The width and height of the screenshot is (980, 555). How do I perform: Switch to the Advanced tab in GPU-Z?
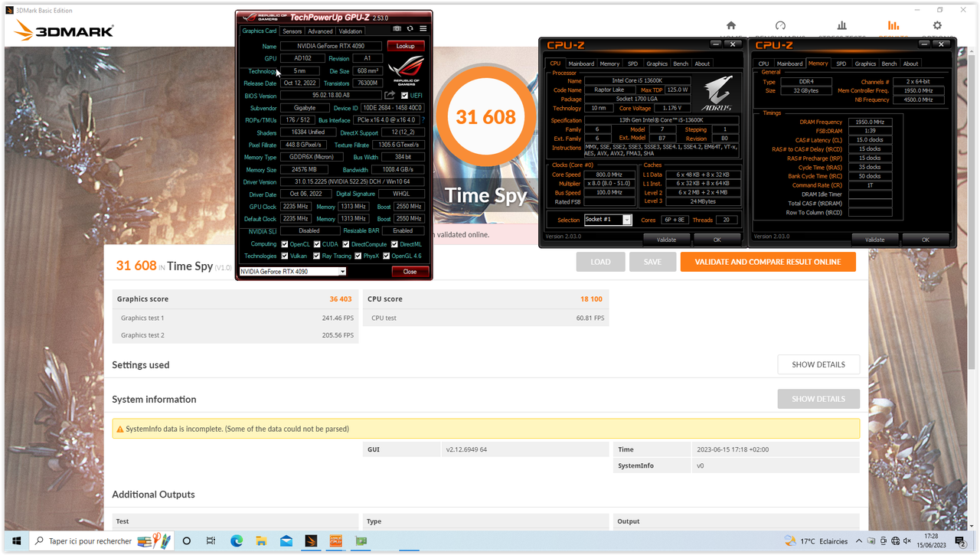tap(320, 31)
